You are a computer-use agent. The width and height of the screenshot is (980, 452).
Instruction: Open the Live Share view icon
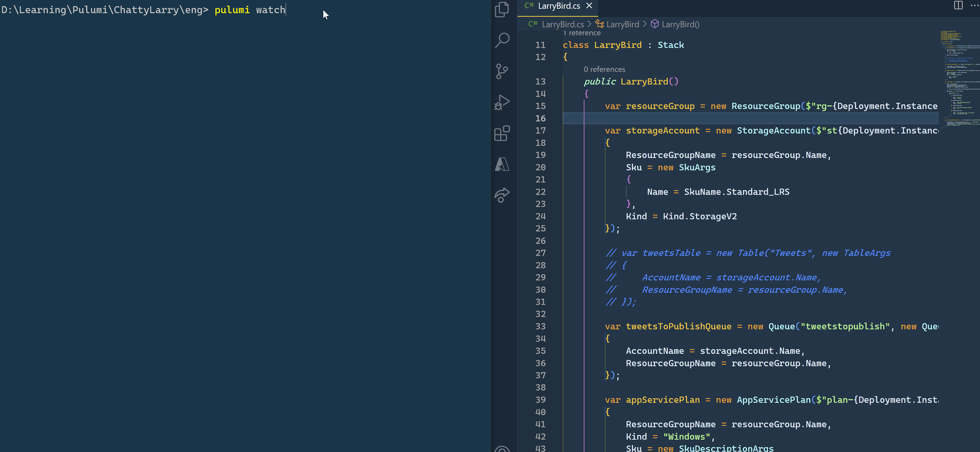(x=502, y=195)
